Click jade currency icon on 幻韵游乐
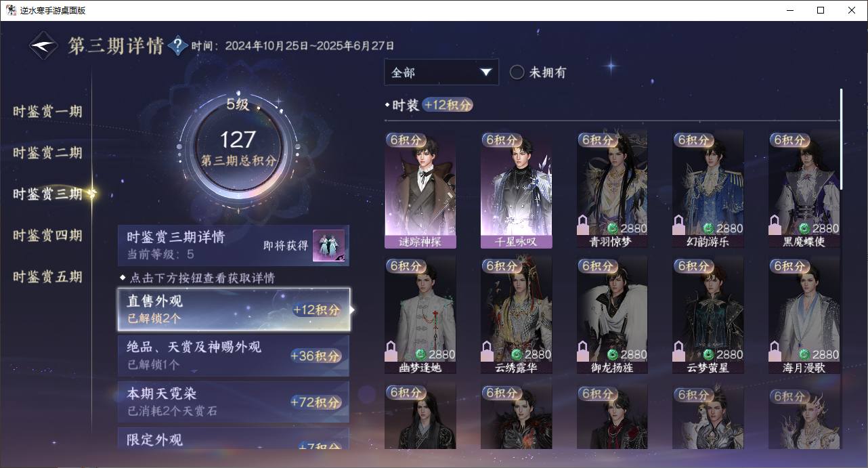 coord(708,228)
